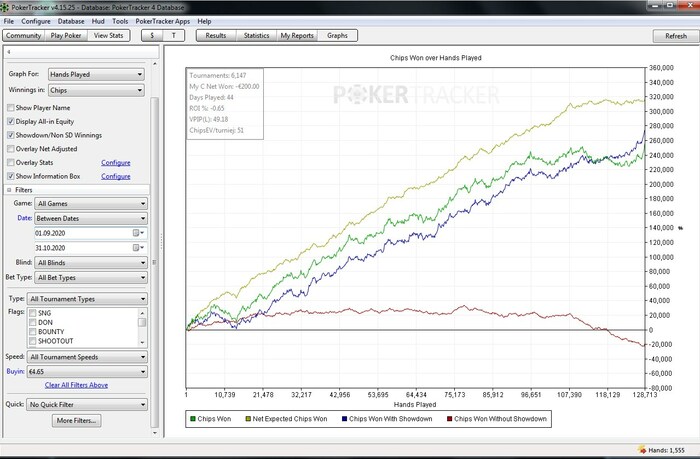Image resolution: width=700 pixels, height=459 pixels.
Task: Click the More Filters button
Action: pyautogui.click(x=76, y=421)
